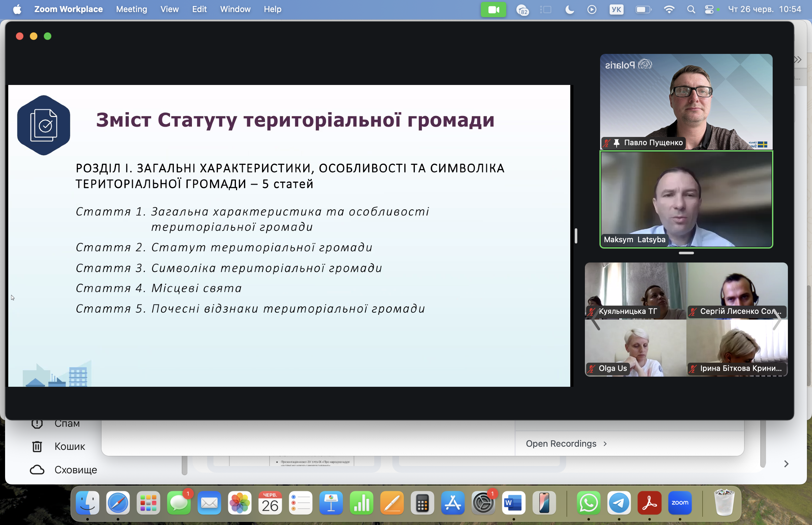Open Messages from the Dock
Screen dimensions: 812x525
point(179,503)
